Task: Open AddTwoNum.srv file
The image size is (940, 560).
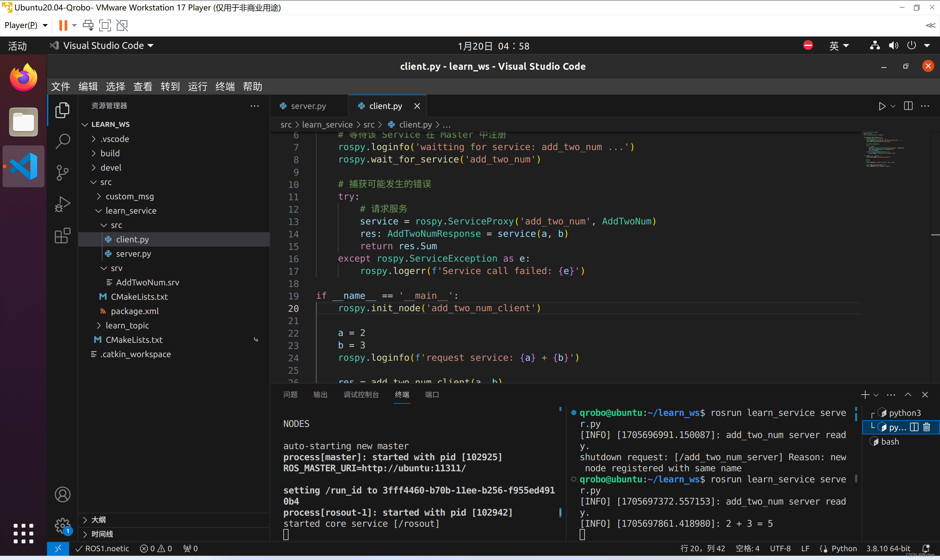Action: pyautogui.click(x=147, y=282)
